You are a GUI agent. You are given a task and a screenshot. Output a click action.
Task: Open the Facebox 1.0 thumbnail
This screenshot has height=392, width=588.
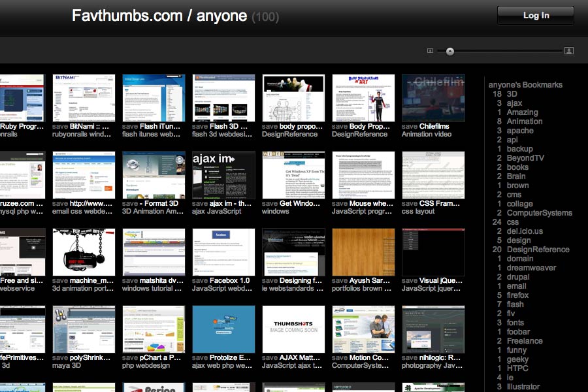pos(223,252)
